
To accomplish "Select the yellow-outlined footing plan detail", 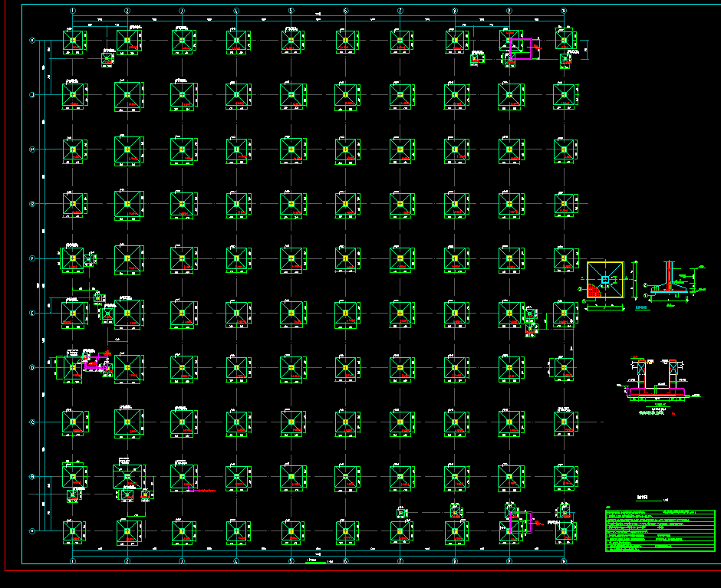I will (x=605, y=279).
